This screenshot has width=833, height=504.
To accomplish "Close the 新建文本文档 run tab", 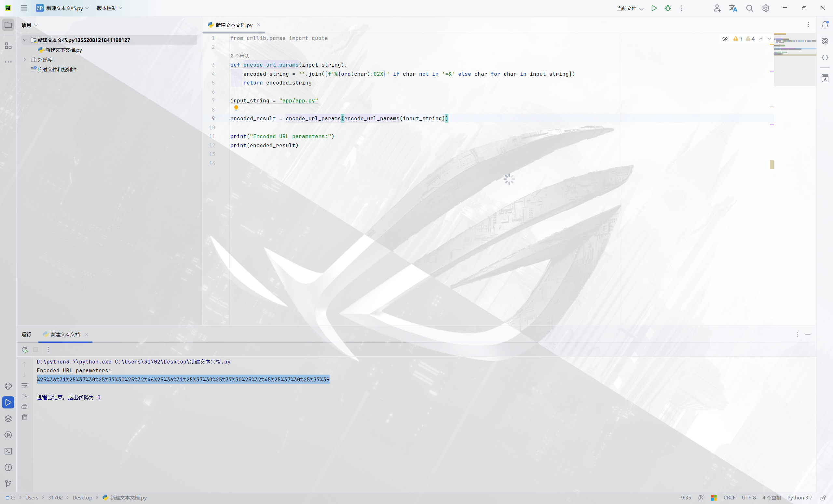I will pyautogui.click(x=87, y=334).
